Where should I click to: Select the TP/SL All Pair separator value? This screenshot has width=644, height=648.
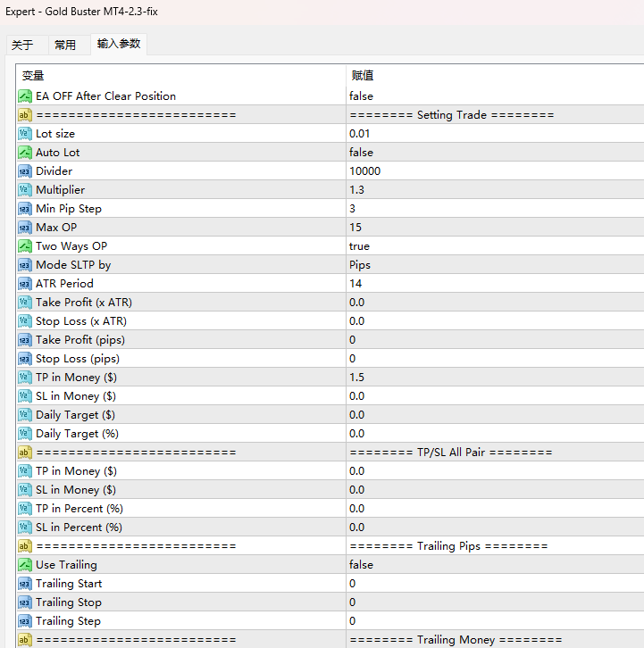451,453
